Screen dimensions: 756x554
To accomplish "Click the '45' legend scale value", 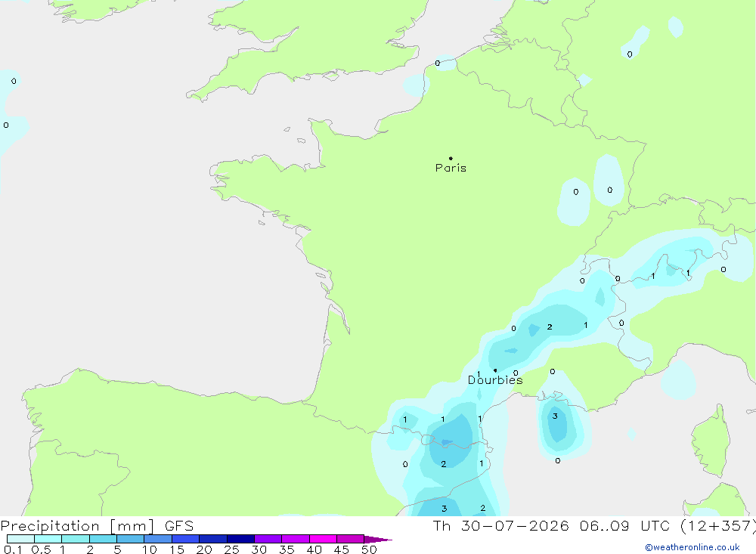I will point(342,549).
